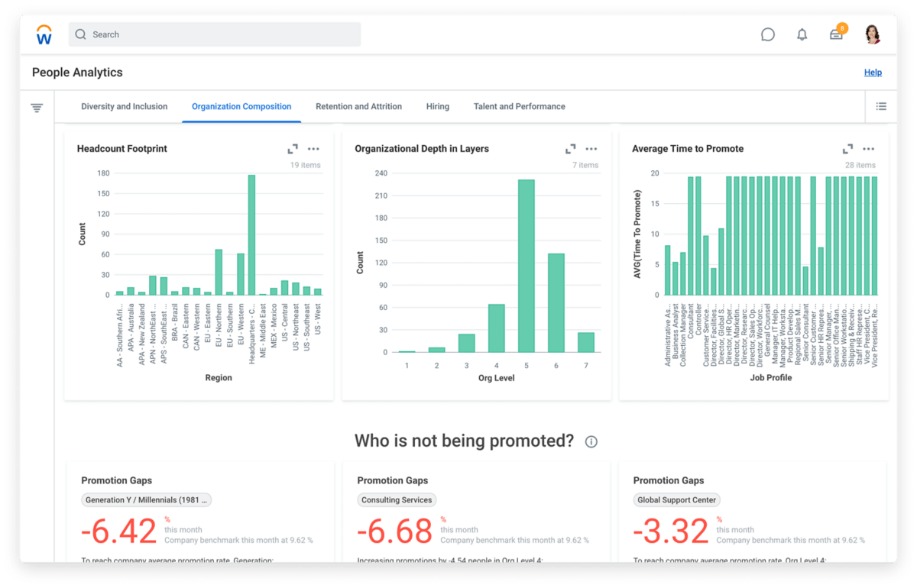Viewport: 917px width, 588px height.
Task: Open the chat messages icon
Action: 768,34
